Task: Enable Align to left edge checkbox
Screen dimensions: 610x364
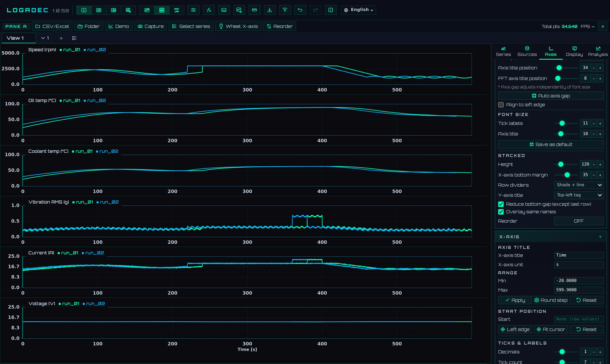Action: (x=501, y=105)
